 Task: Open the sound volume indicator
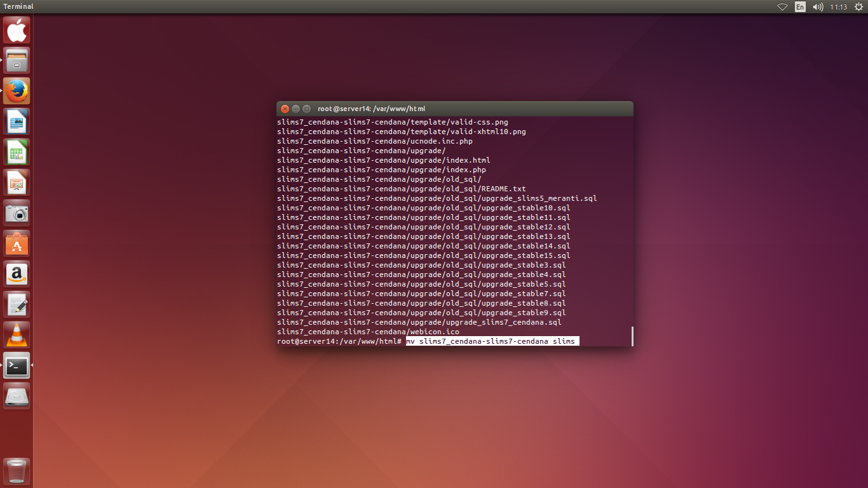pos(818,7)
